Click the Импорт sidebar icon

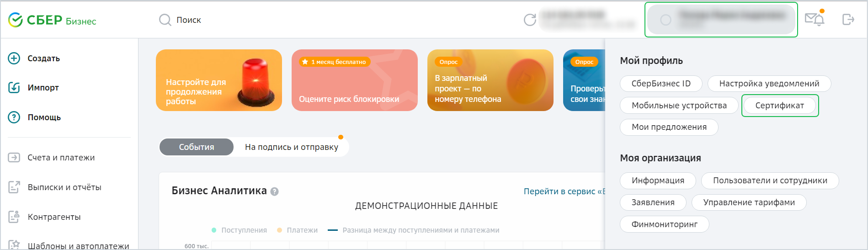click(x=14, y=88)
